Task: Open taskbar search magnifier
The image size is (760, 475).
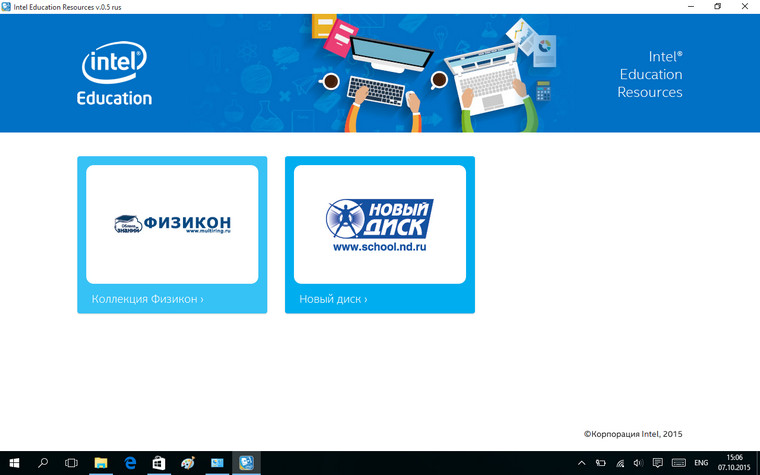Action: click(43, 463)
